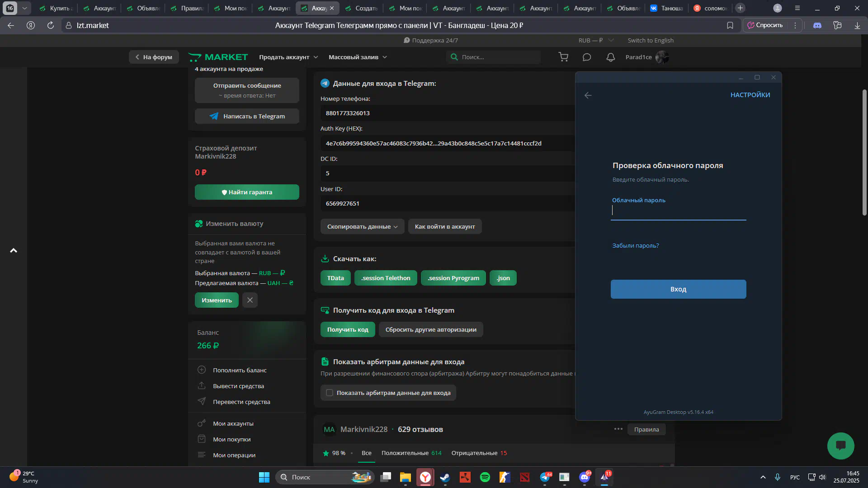Switch to the Правила browser tab
Viewport: 868px width, 488px height.
pyautogui.click(x=187, y=8)
